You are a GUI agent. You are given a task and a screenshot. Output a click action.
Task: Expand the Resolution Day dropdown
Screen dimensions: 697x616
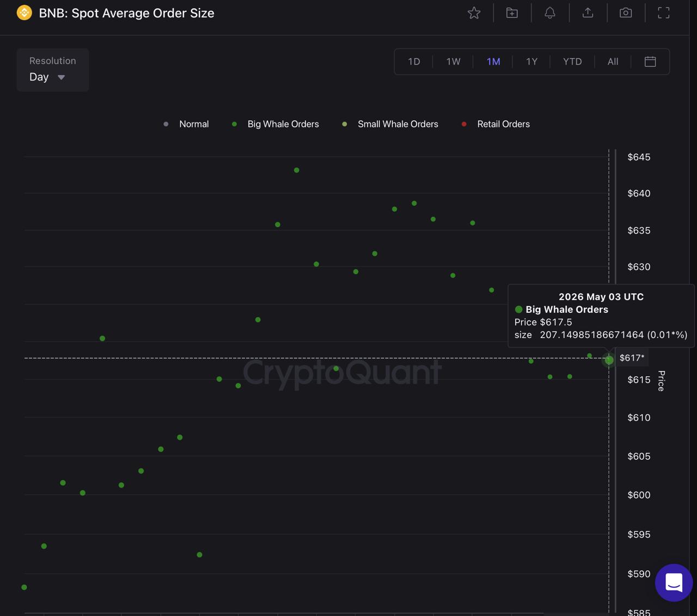tap(53, 70)
